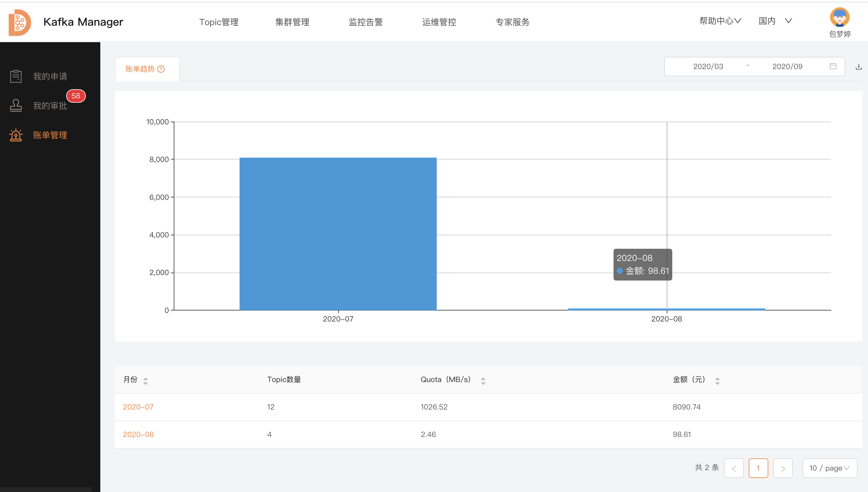Go to next page in pagination
Image resolution: width=868 pixels, height=492 pixels.
coord(782,468)
